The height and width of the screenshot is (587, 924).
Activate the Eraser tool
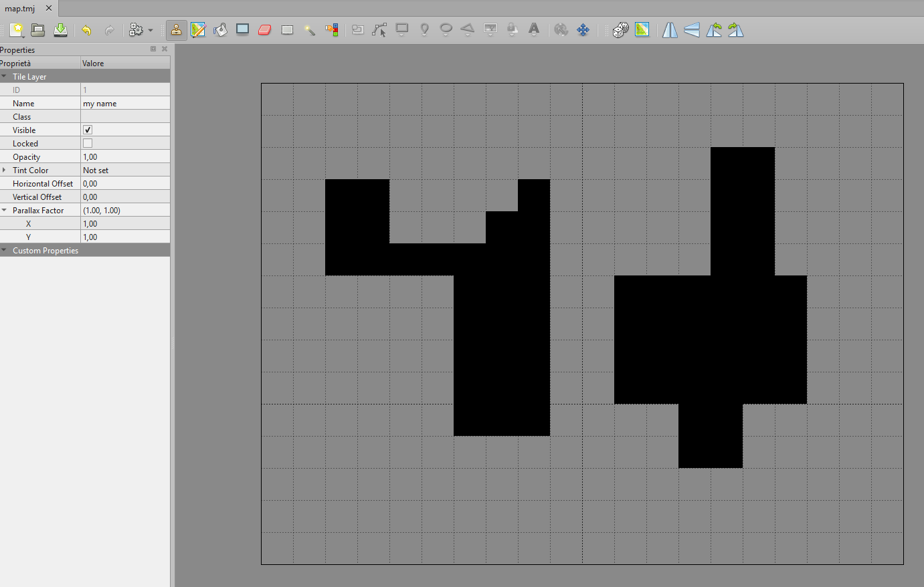(265, 30)
